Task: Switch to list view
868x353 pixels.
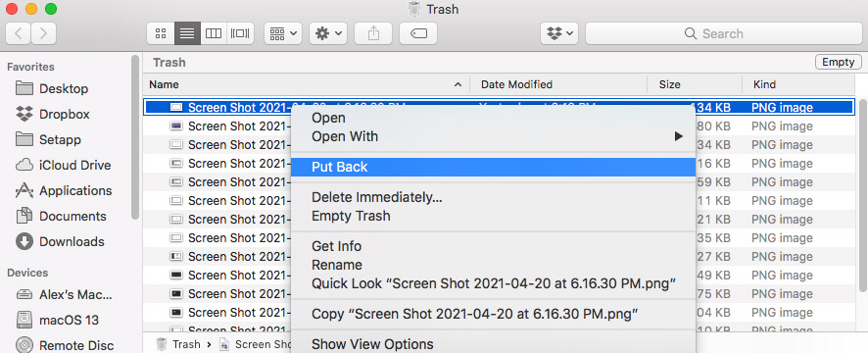Action: click(187, 33)
